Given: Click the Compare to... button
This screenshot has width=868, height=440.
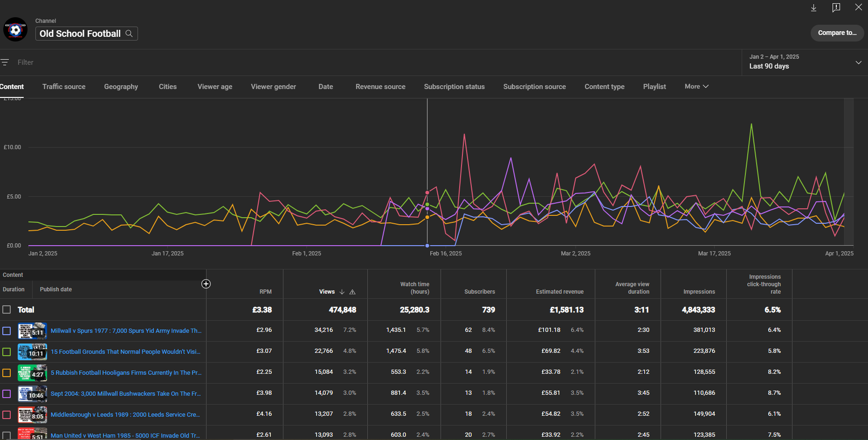Looking at the screenshot, I should 837,33.
